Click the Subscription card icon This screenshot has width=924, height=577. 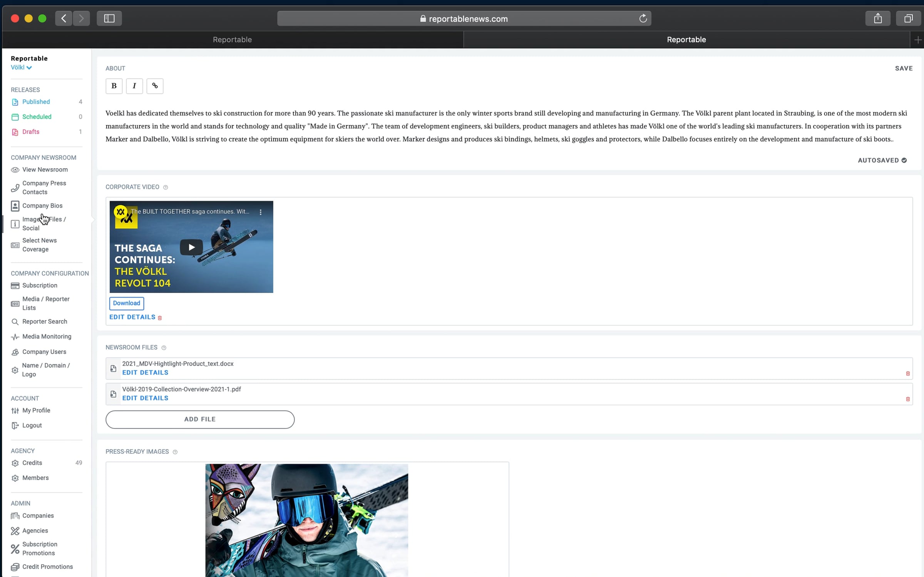pyautogui.click(x=15, y=286)
